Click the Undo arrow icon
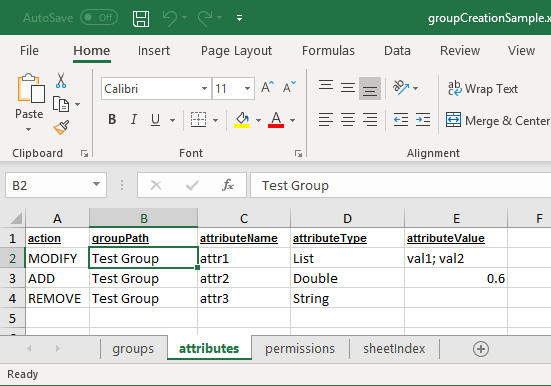551x386 pixels. pos(170,18)
